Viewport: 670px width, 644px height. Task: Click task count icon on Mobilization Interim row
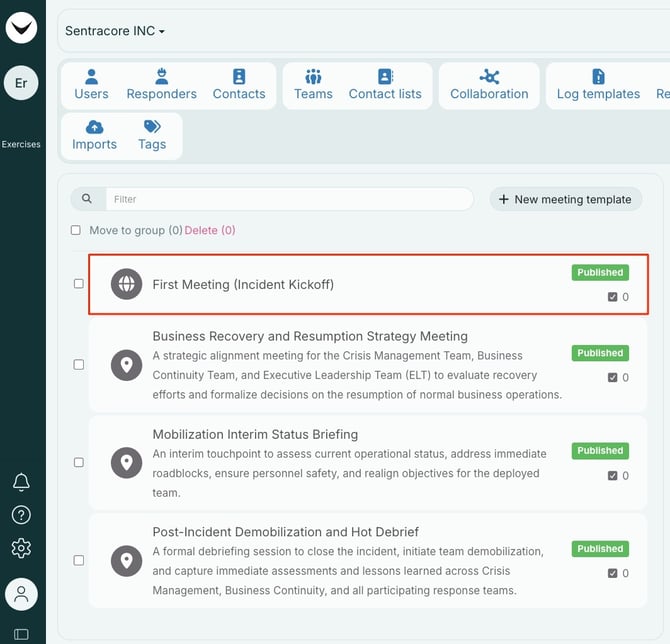click(612, 476)
